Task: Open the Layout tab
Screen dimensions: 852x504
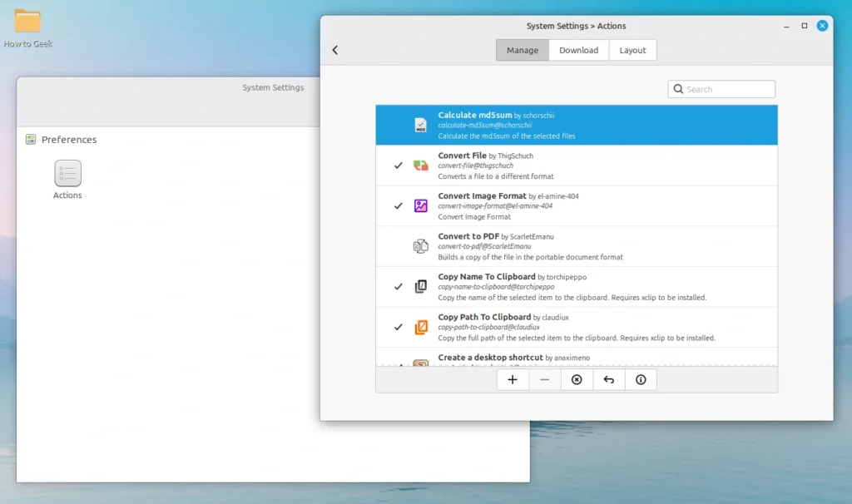Action: coord(632,50)
